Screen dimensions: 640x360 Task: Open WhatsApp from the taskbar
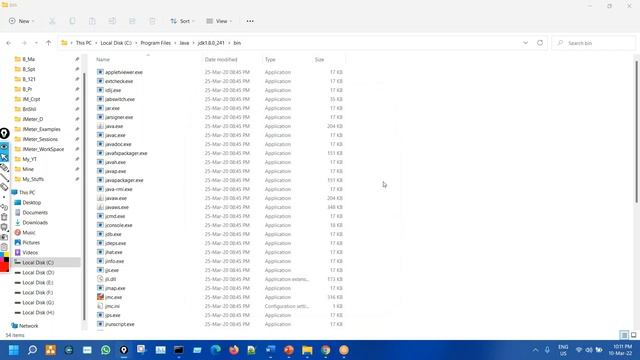106,350
